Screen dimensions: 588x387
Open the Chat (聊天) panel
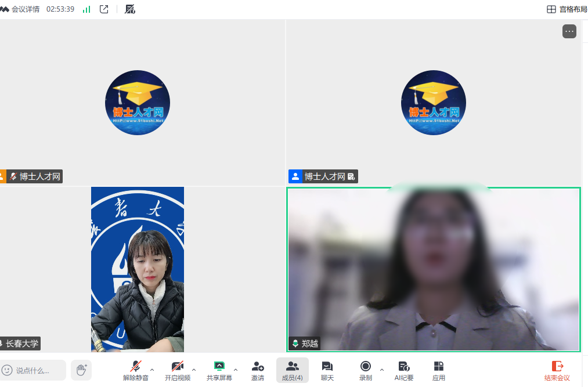327,370
